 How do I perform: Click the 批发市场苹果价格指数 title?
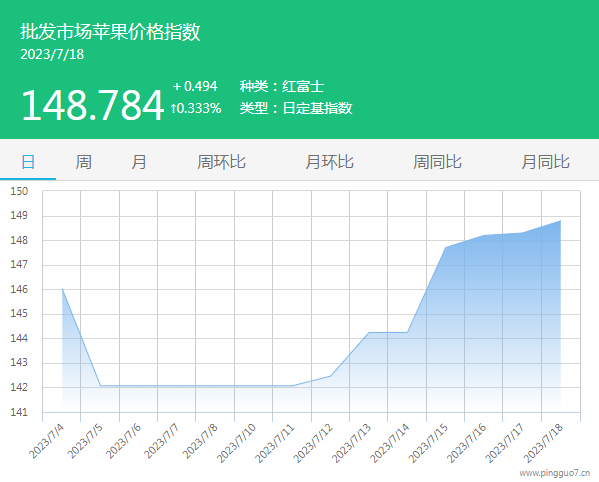click(x=110, y=31)
